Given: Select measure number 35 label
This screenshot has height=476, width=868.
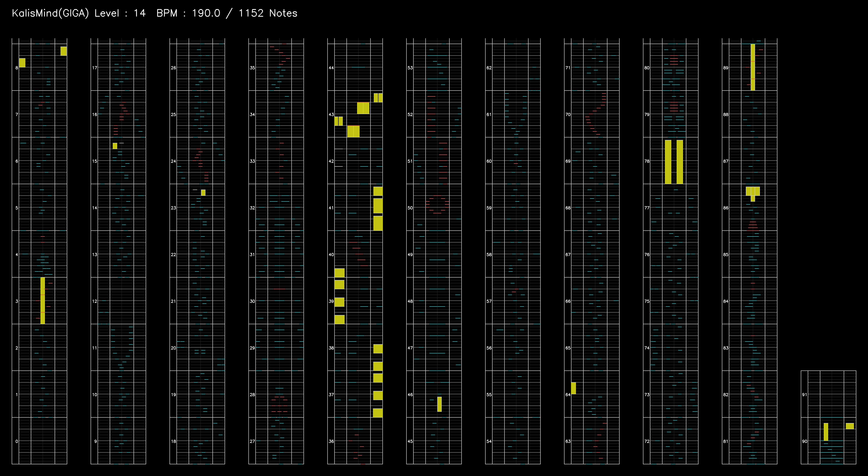Looking at the screenshot, I should point(252,68).
